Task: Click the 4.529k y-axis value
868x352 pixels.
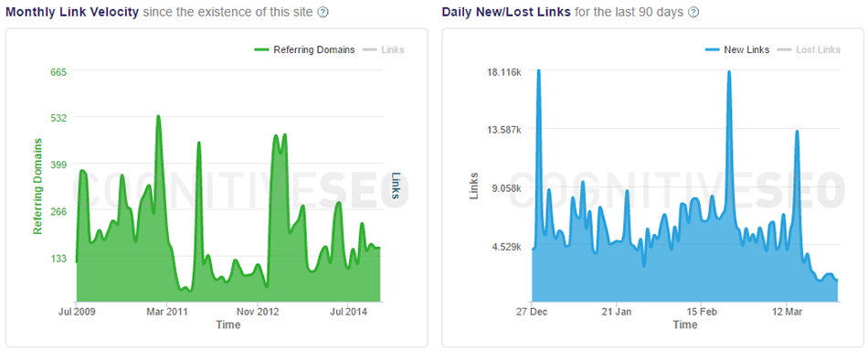Action: (507, 247)
